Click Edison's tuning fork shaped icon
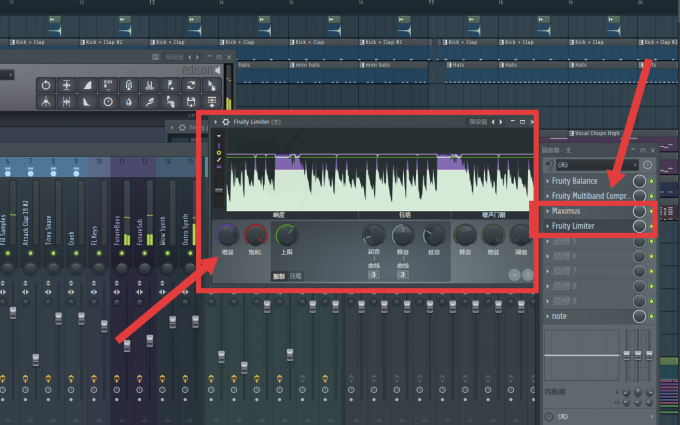 point(46,101)
